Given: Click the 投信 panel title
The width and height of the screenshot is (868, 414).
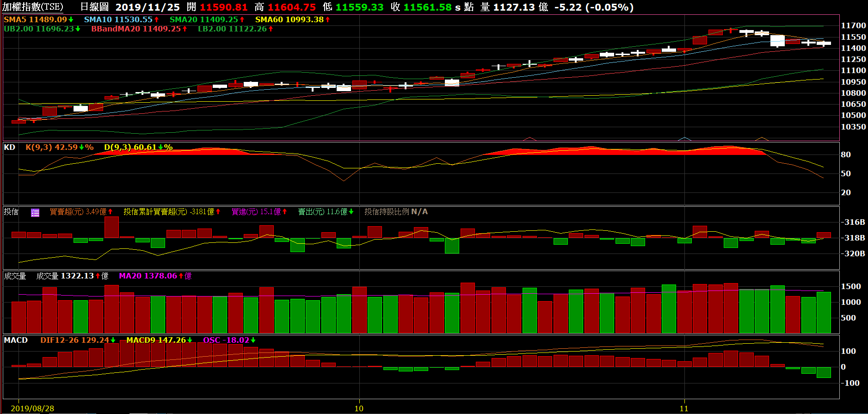Looking at the screenshot, I should coord(11,212).
